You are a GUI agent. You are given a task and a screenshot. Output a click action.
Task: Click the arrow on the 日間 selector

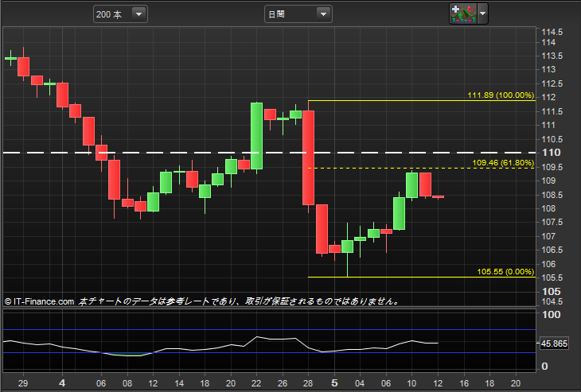coord(323,14)
